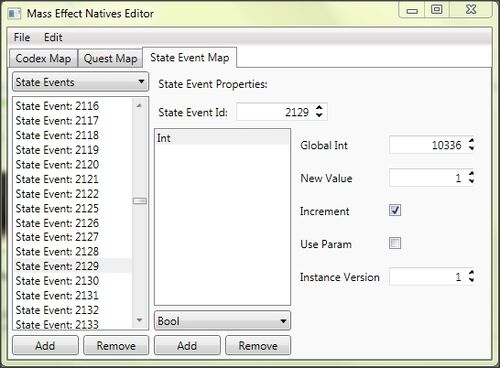Select State Event: 2129 in list
This screenshot has width=500, height=368.
[73, 266]
